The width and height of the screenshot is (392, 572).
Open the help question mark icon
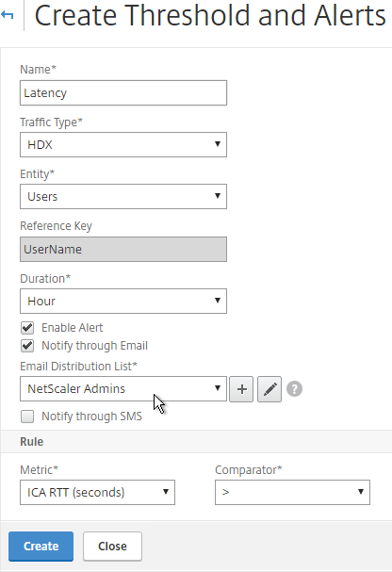point(294,389)
